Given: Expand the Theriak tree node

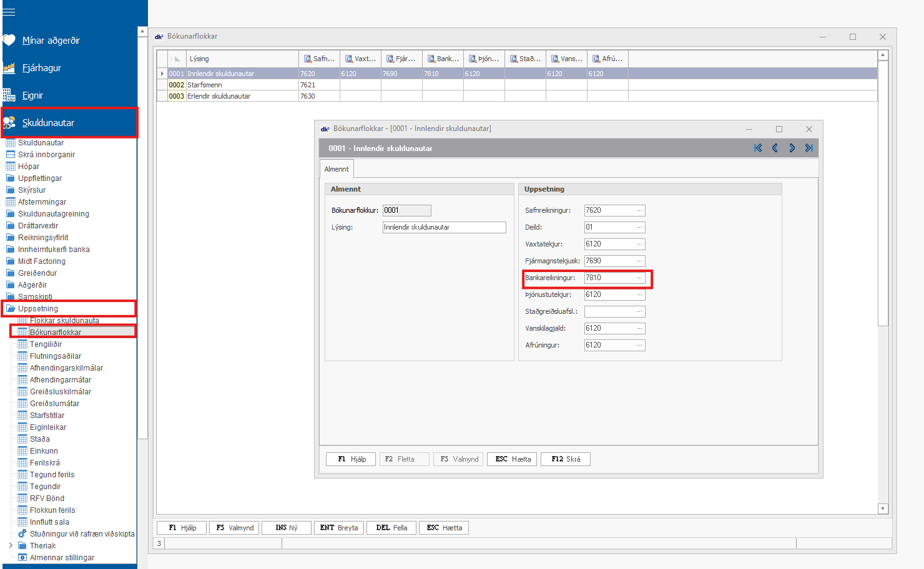Looking at the screenshot, I should tap(11, 546).
